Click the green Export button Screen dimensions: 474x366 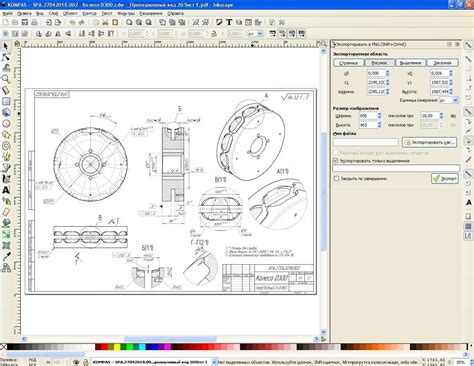point(445,179)
